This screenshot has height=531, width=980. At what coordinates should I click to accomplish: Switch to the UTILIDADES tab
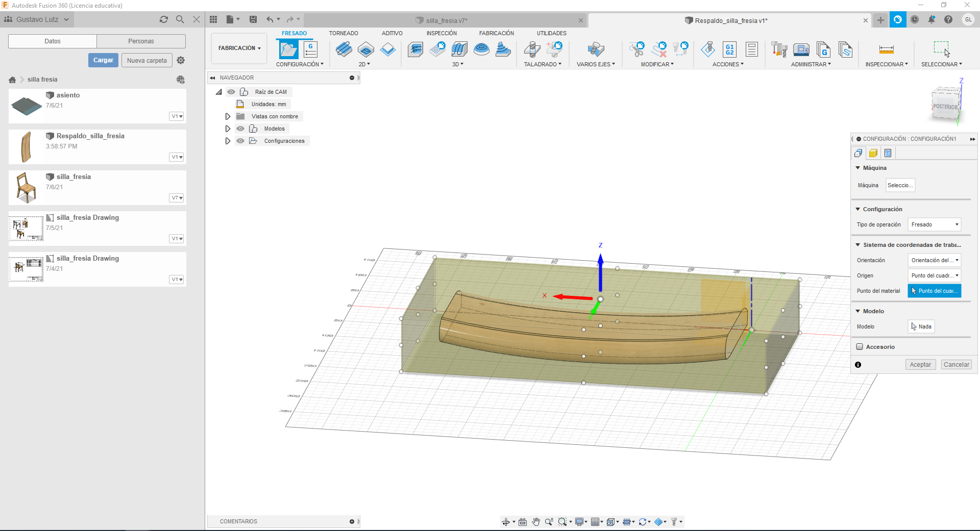point(551,33)
